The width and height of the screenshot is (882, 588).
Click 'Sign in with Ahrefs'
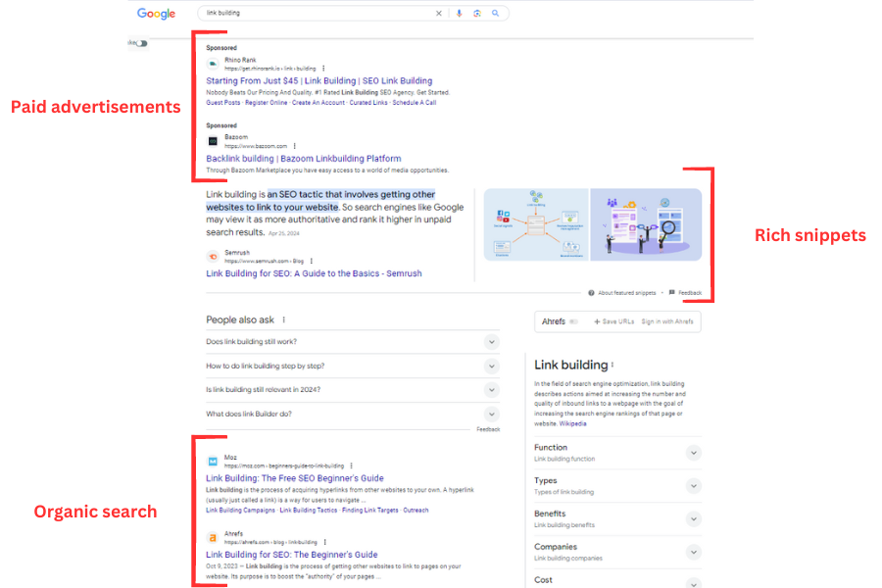(x=667, y=321)
